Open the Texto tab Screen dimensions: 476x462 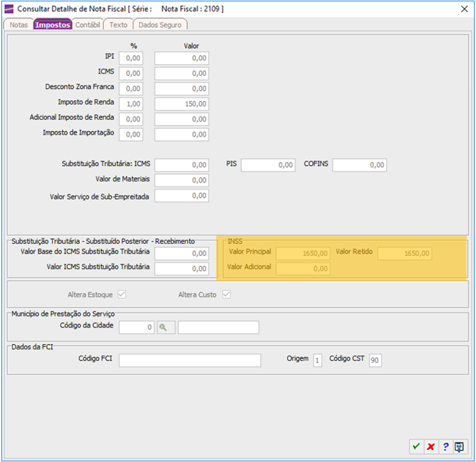[118, 25]
